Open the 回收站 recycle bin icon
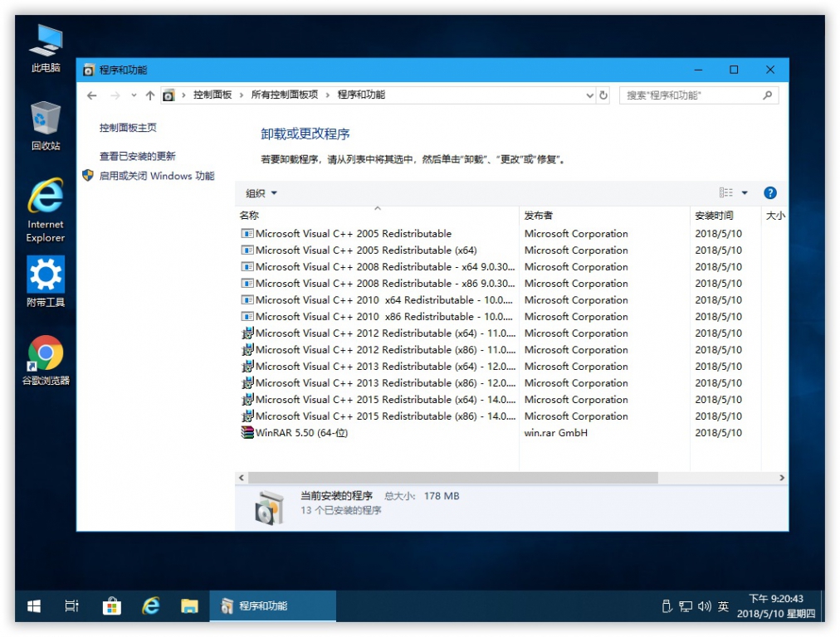Image resolution: width=840 pixels, height=637 pixels. point(46,126)
